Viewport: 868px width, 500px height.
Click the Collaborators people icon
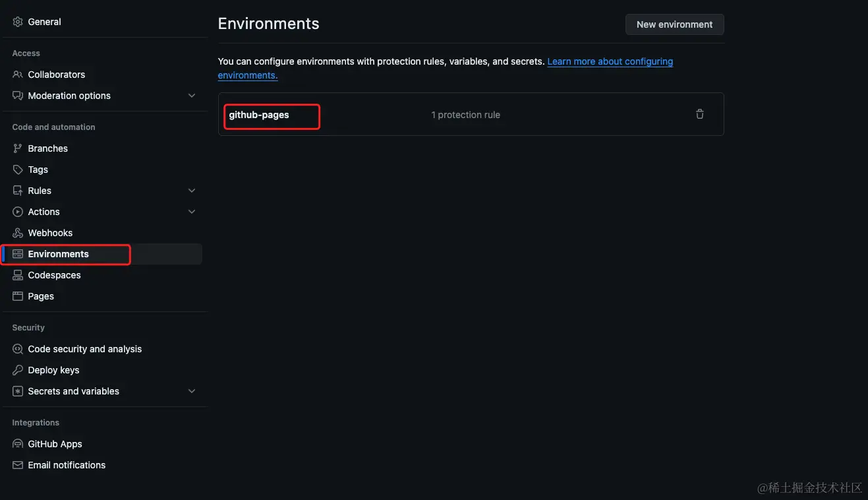pos(18,75)
